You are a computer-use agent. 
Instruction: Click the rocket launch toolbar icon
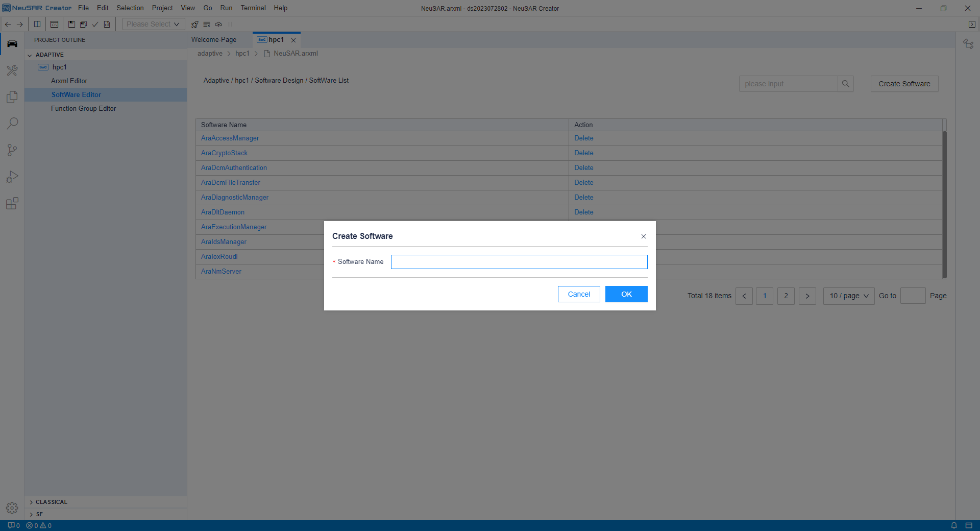pyautogui.click(x=194, y=25)
